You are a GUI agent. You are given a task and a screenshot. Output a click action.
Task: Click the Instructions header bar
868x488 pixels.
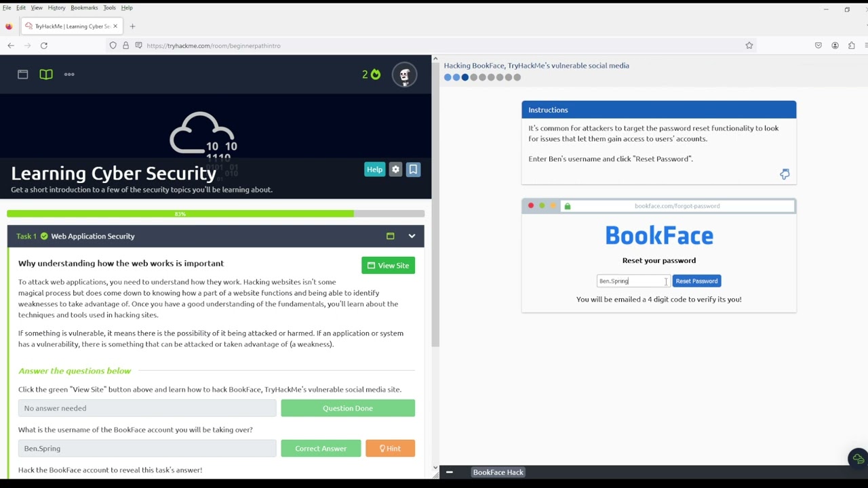[x=659, y=110]
